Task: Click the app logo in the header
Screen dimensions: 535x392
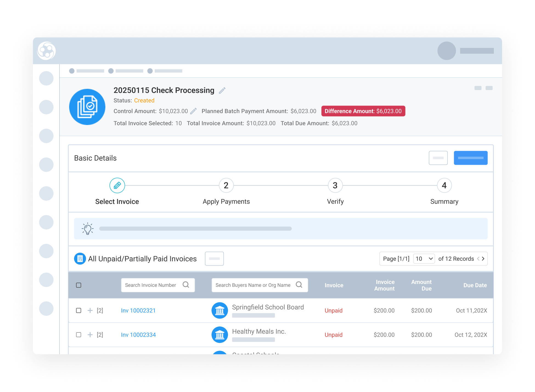Action: pyautogui.click(x=47, y=51)
